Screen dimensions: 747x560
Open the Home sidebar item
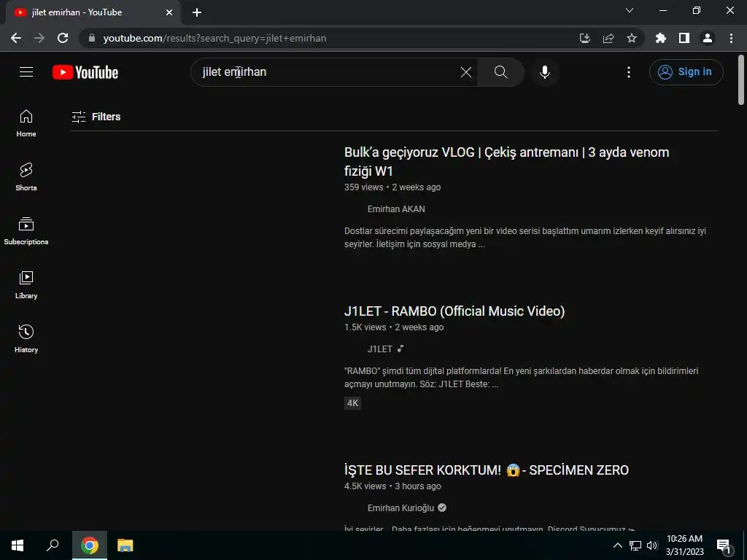point(26,122)
